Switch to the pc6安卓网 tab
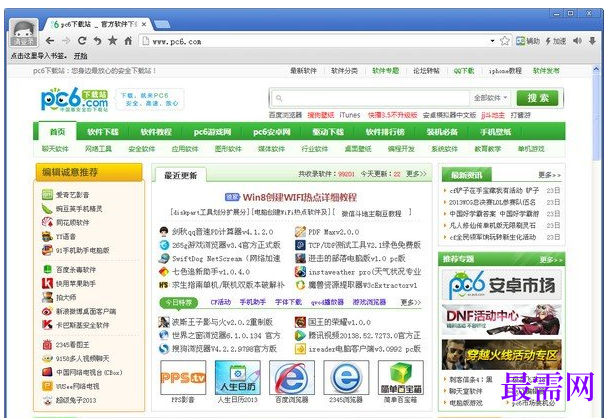This screenshot has height=418, width=613. click(x=272, y=132)
